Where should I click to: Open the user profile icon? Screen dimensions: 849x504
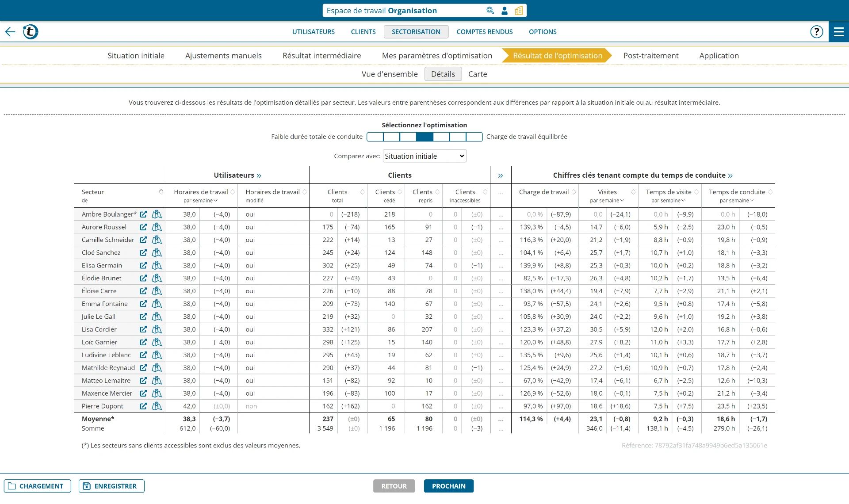[505, 11]
